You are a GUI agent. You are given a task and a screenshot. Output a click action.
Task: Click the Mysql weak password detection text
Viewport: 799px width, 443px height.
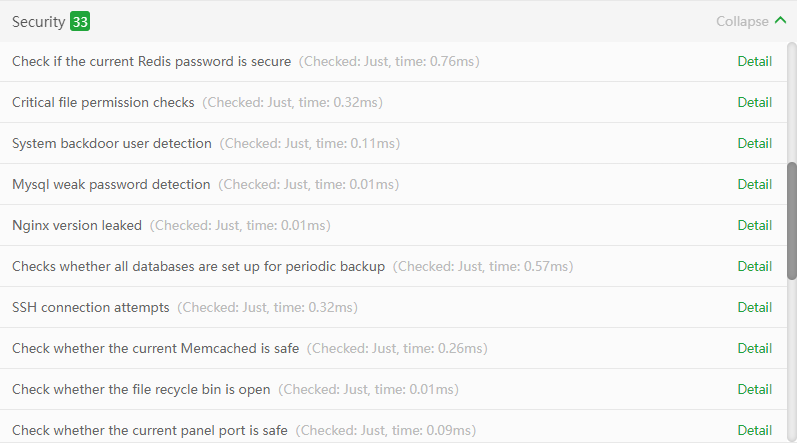coord(111,184)
